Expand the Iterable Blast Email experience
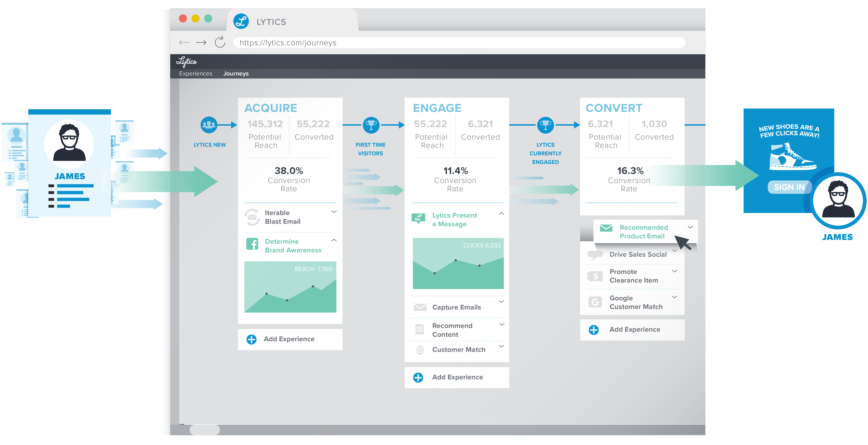The height and width of the screenshot is (445, 868). click(x=334, y=212)
